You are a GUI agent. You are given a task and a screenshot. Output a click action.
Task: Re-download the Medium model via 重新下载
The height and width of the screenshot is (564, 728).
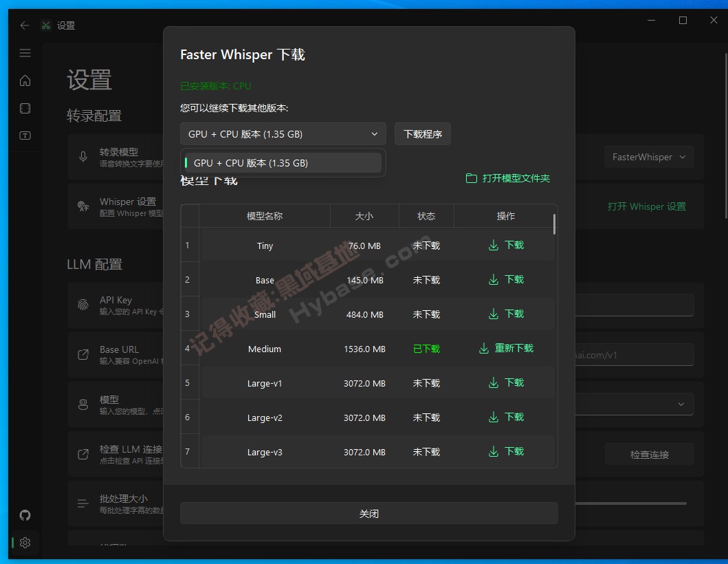pos(506,348)
